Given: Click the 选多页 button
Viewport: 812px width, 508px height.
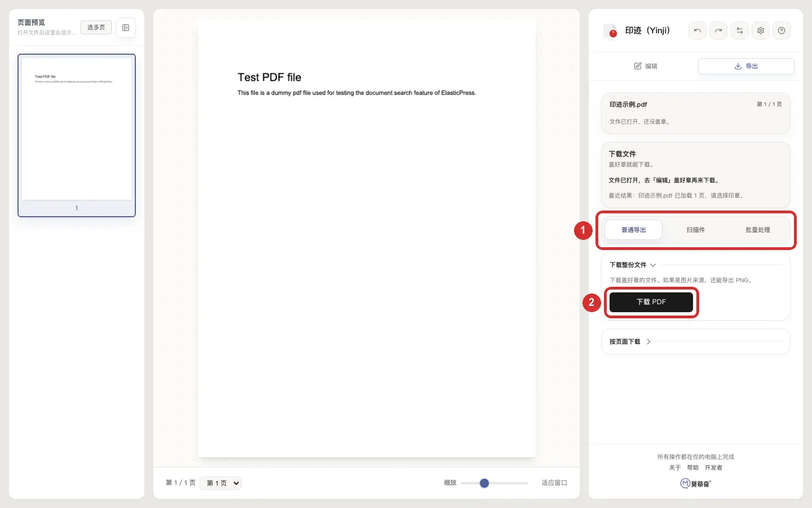Looking at the screenshot, I should click(96, 27).
